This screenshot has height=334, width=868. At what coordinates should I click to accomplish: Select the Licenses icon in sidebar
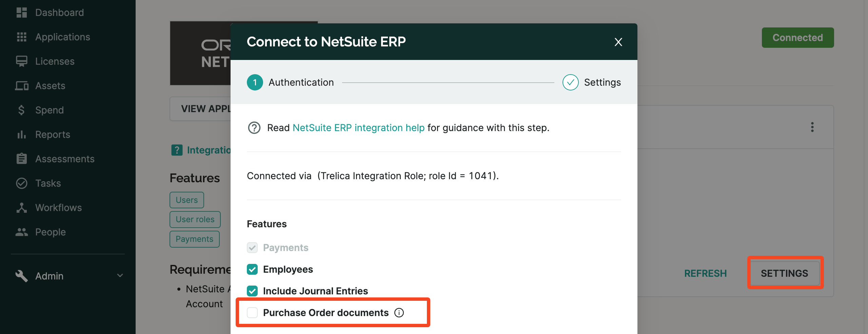[x=22, y=61]
